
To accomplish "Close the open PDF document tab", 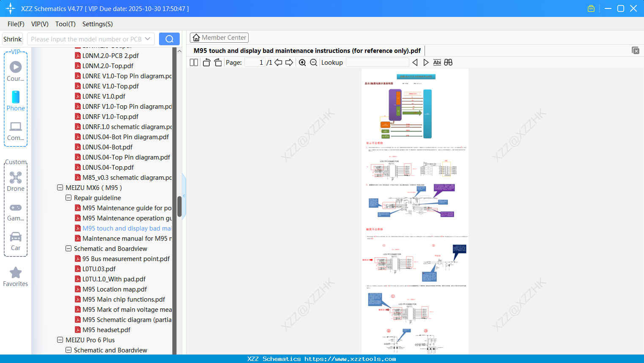I will 635,50.
